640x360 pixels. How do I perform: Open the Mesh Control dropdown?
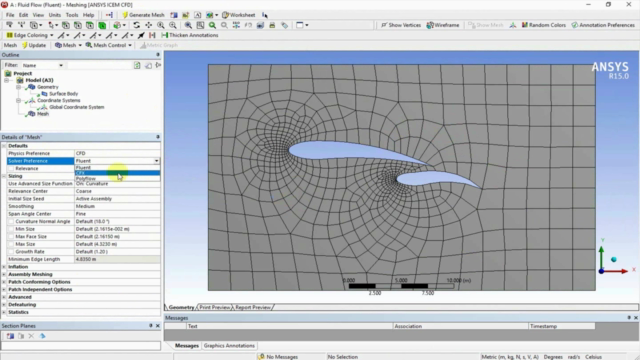[x=109, y=45]
